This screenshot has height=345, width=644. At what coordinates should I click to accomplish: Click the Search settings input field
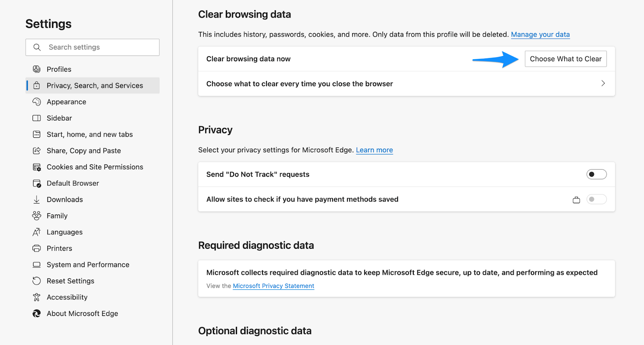click(93, 47)
